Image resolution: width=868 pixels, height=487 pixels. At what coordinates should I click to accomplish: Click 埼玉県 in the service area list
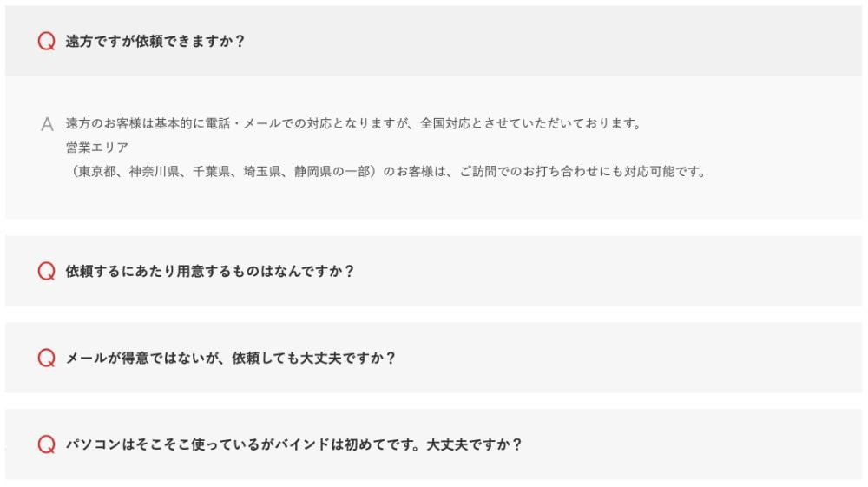pos(262,172)
